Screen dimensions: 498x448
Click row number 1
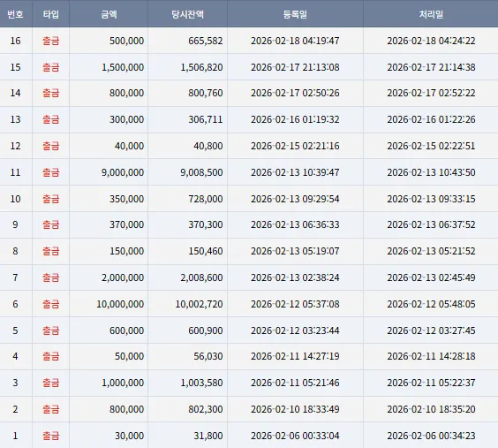(x=15, y=436)
